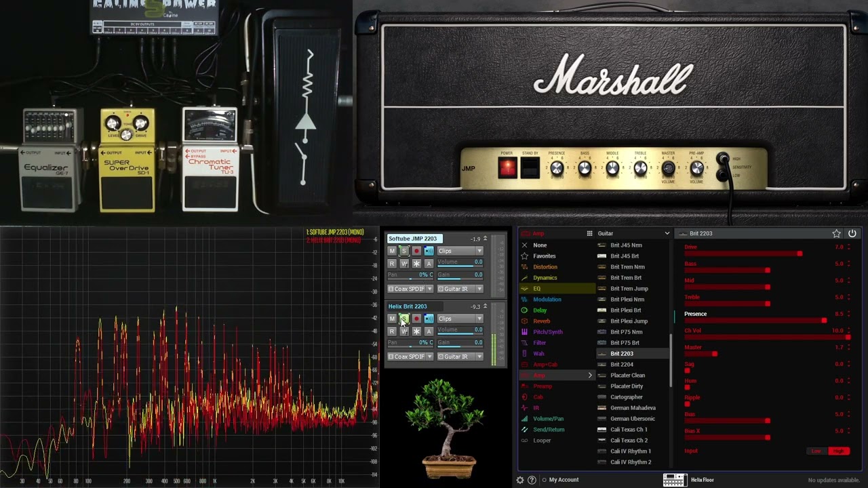The height and width of the screenshot is (488, 868).
Task: Toggle the Marshall amp red power switch
Action: (507, 168)
